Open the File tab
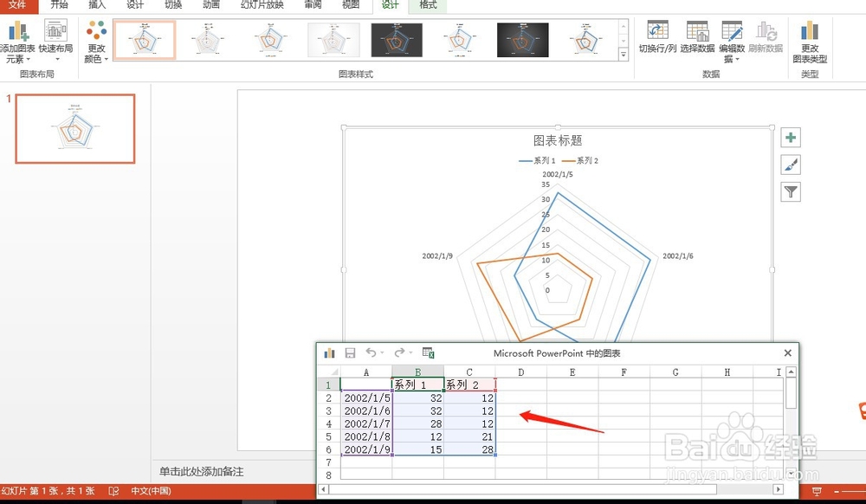Image resolution: width=866 pixels, height=504 pixels. click(x=17, y=5)
